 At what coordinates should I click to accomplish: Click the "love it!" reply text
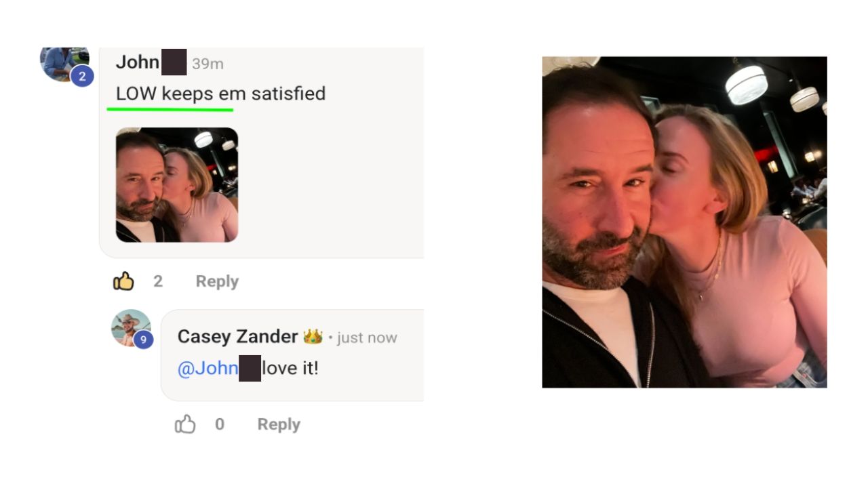coord(290,369)
